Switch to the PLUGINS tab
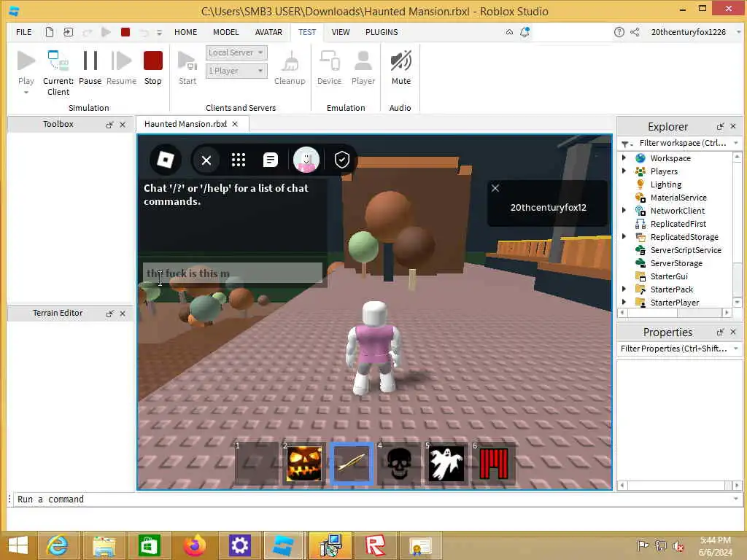This screenshot has height=560, width=747. click(x=382, y=32)
